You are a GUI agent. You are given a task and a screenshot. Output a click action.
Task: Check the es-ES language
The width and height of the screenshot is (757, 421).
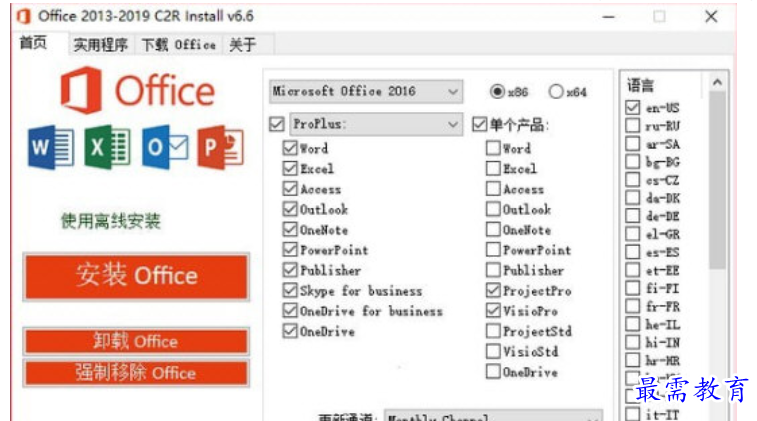(632, 252)
